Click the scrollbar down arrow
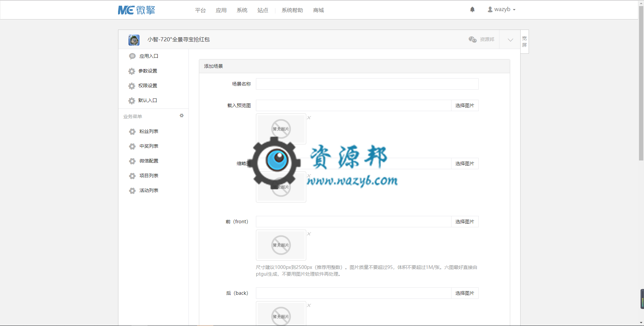 click(641, 323)
